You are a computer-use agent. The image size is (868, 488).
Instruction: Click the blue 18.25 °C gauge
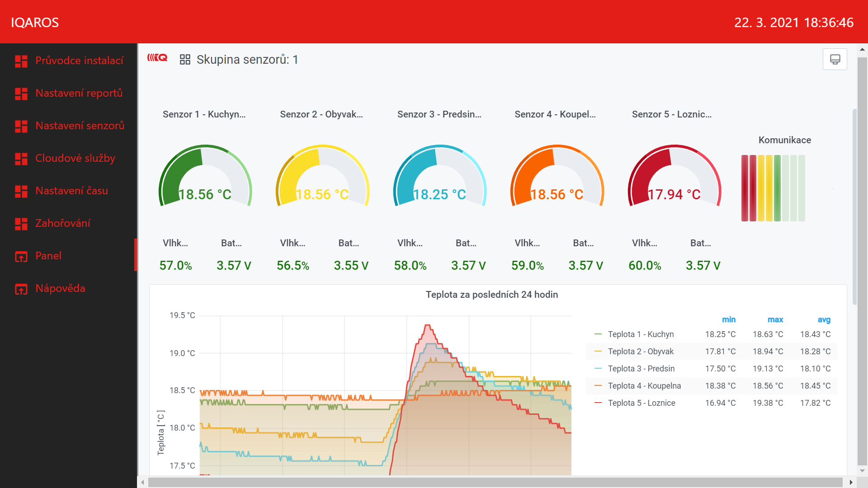439,175
